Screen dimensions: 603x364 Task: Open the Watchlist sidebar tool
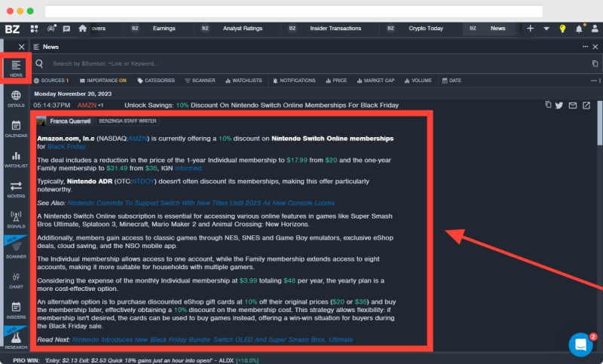(x=16, y=160)
